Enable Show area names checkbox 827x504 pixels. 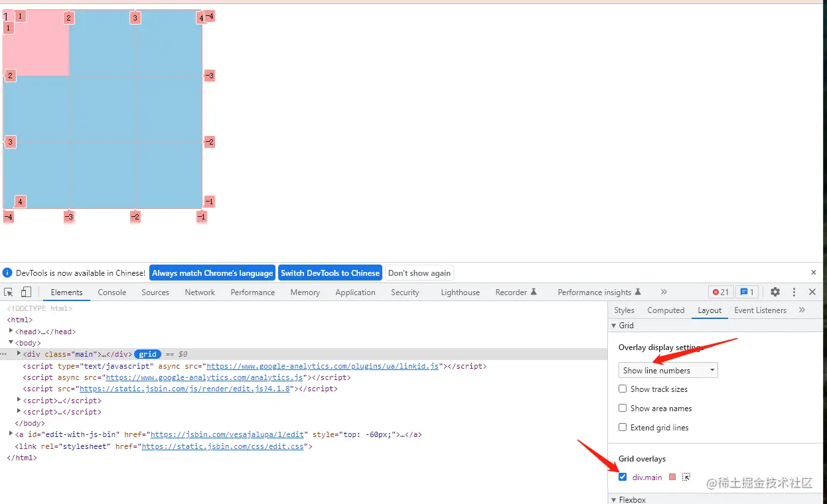(x=623, y=408)
